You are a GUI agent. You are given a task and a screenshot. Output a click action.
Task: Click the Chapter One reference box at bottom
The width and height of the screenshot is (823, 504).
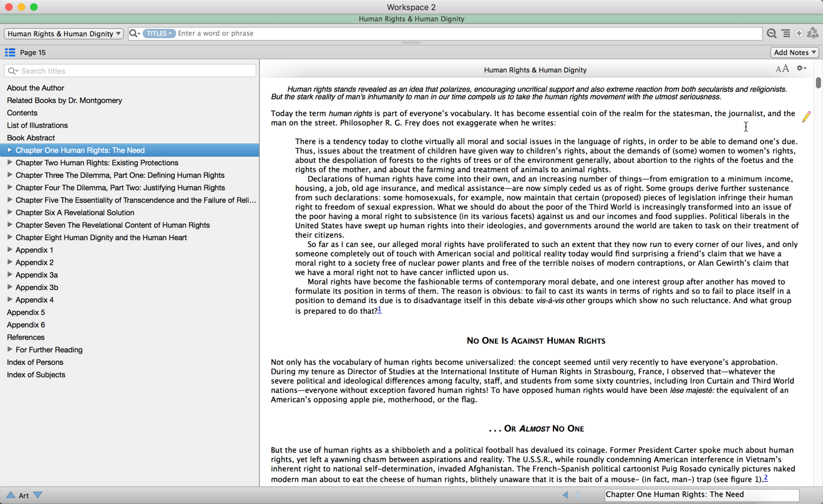click(702, 495)
